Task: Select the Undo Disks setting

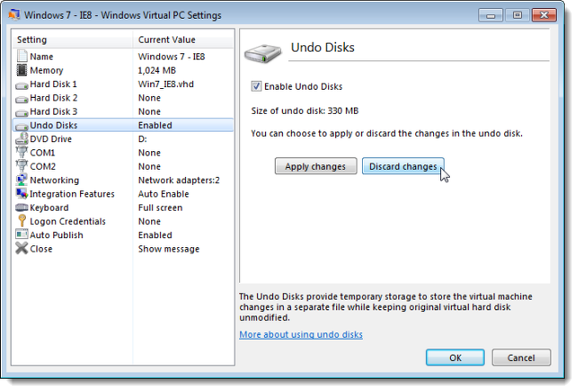Action: pyautogui.click(x=123, y=125)
